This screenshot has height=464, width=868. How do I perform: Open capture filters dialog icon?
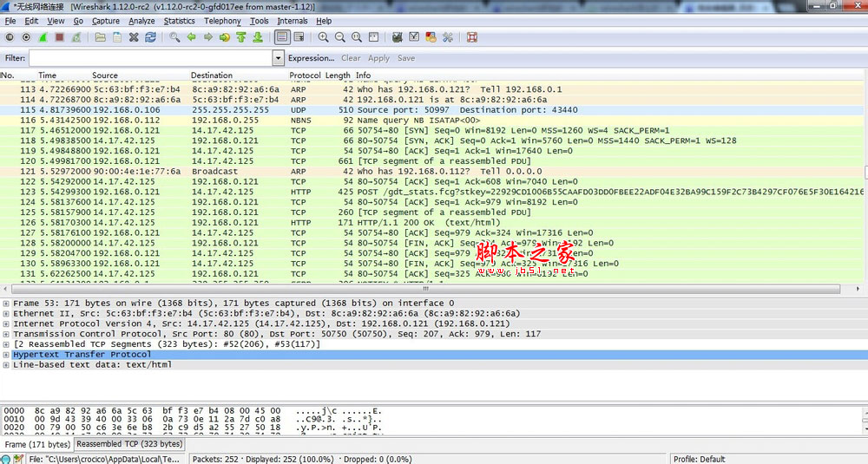397,37
